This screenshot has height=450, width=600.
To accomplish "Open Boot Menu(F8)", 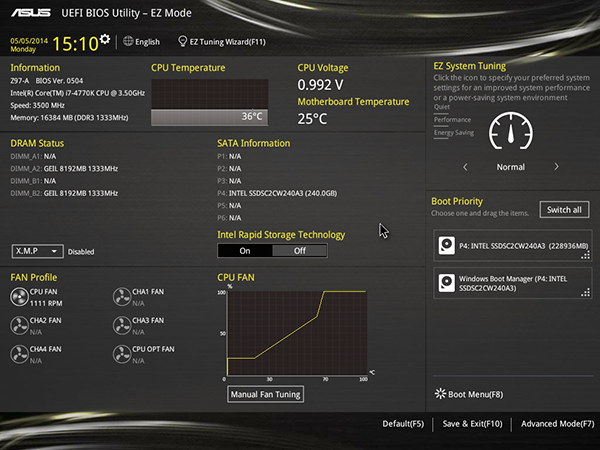I will tap(475, 394).
